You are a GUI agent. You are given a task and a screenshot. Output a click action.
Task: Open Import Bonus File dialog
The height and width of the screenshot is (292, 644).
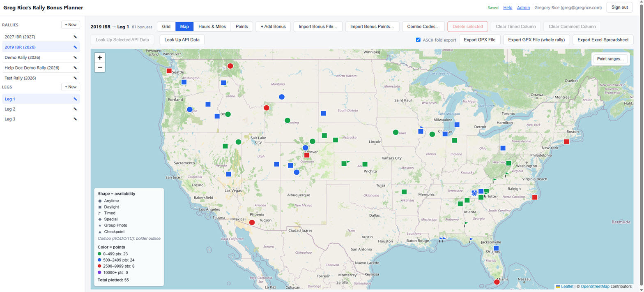click(x=318, y=26)
